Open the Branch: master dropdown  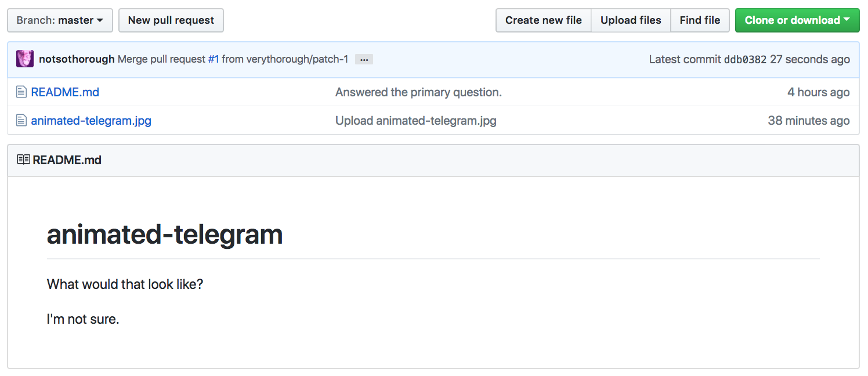60,20
